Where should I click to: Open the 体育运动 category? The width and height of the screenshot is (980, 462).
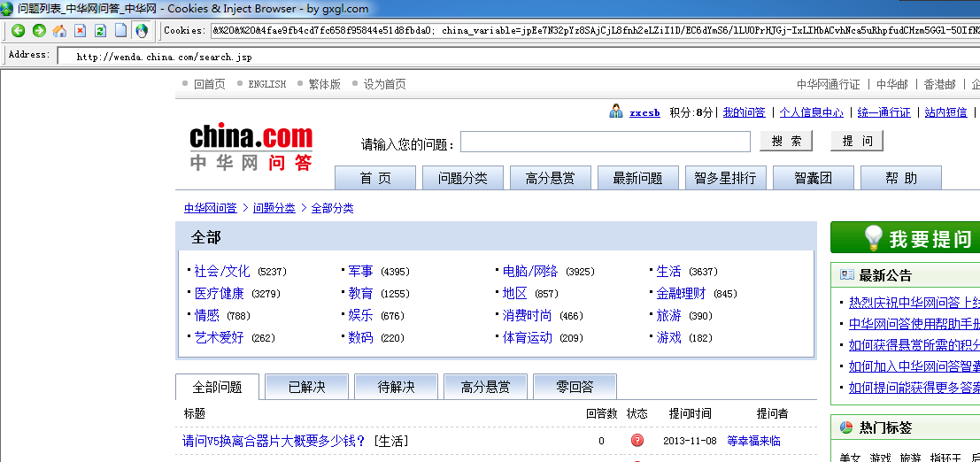click(528, 337)
